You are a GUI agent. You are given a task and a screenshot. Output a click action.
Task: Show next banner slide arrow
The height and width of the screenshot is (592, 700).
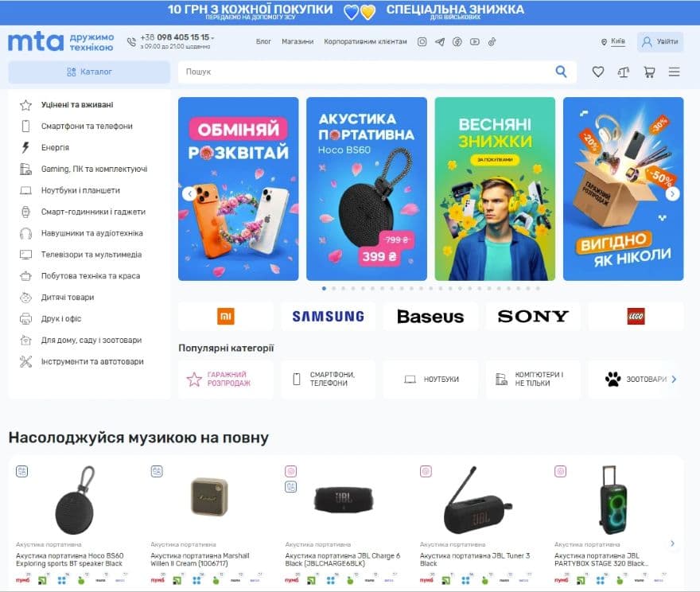(672, 194)
